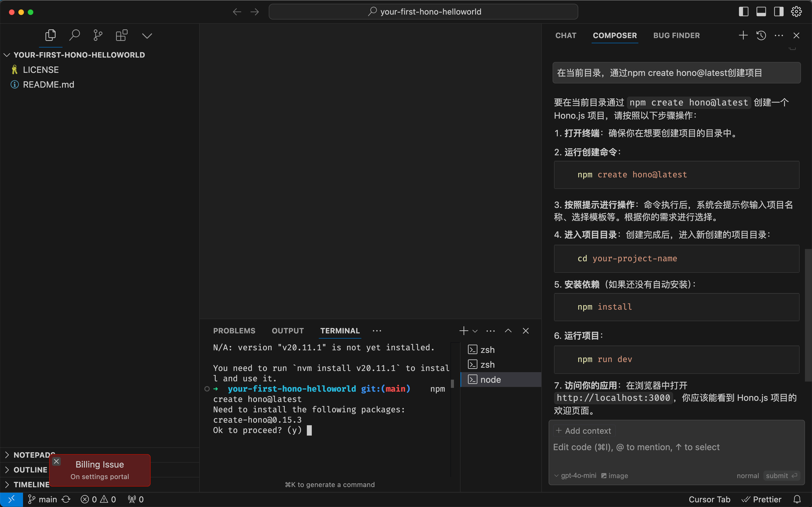Dismiss the Billing Issue notification
The image size is (812, 507).
click(x=56, y=461)
